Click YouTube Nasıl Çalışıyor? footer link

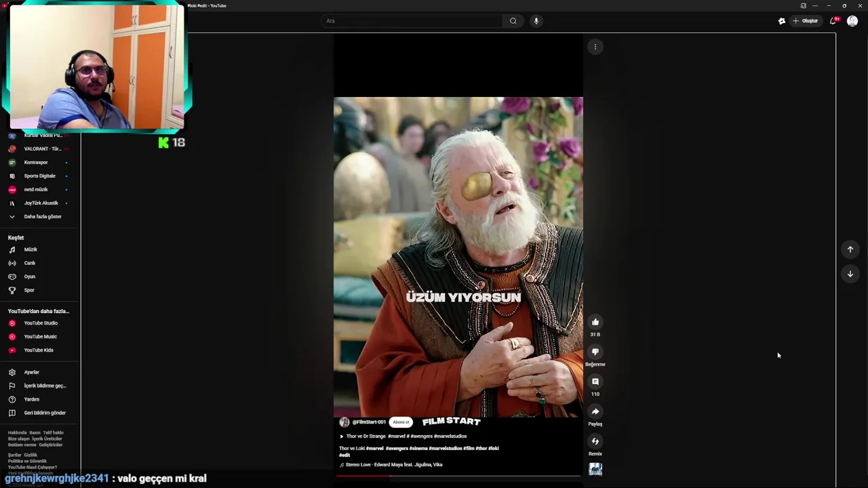33,467
